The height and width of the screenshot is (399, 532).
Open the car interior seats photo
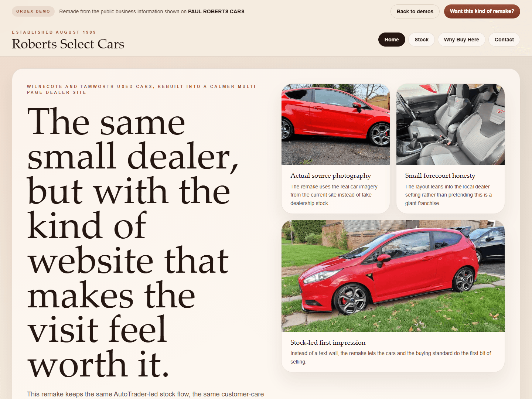click(x=450, y=125)
